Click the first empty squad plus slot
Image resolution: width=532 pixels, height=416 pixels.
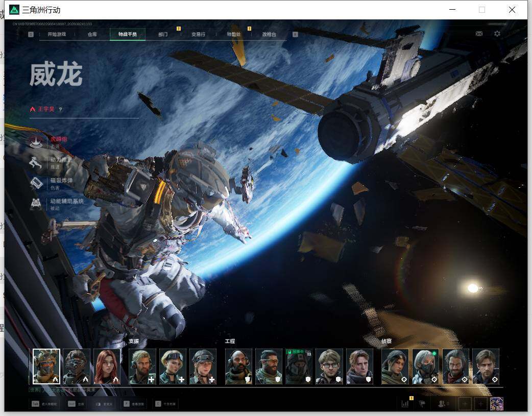click(465, 404)
